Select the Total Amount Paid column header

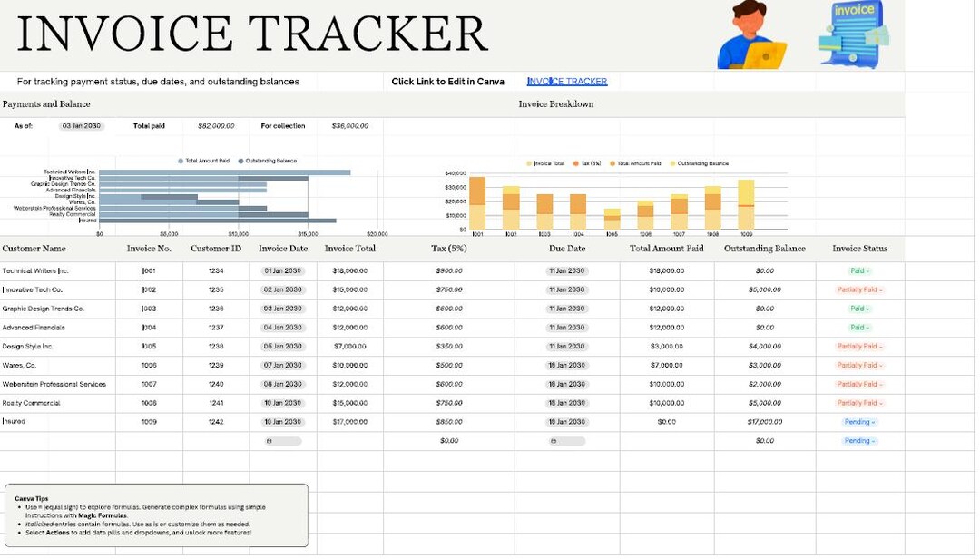[666, 249]
